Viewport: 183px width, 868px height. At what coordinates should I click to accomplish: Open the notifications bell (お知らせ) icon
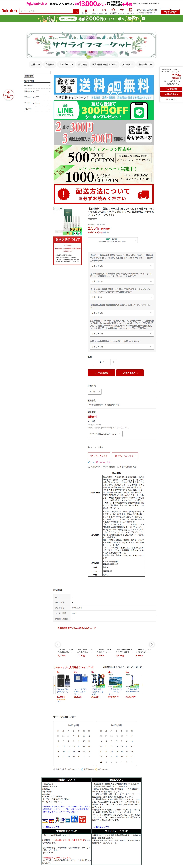95,11
